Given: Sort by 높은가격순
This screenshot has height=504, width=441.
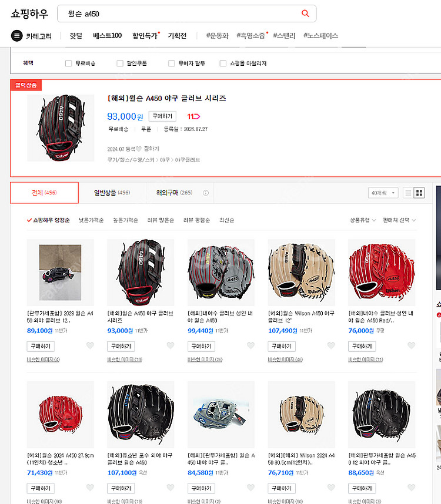Looking at the screenshot, I should click(125, 220).
